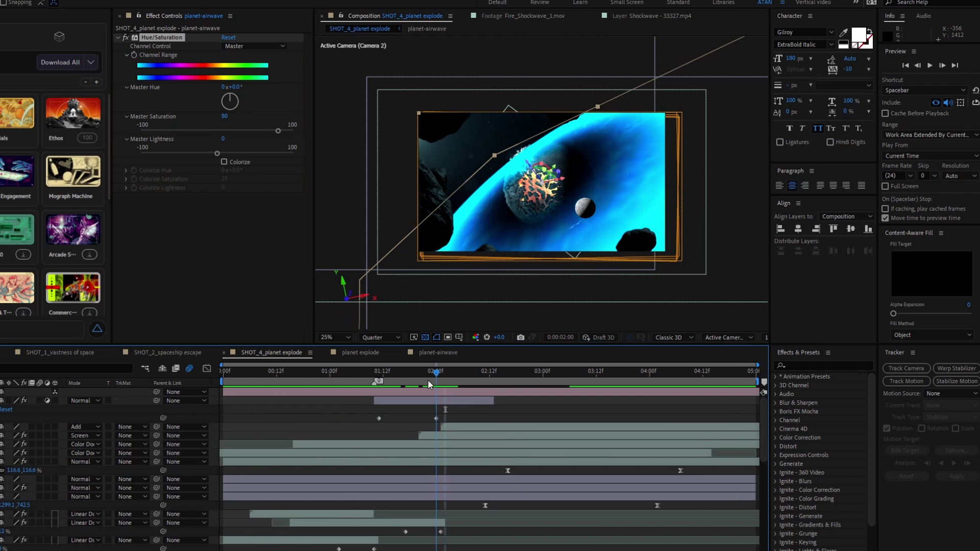Toggle the Hue/Saturation fx effect switch
This screenshot has width=980, height=551.
126,37
